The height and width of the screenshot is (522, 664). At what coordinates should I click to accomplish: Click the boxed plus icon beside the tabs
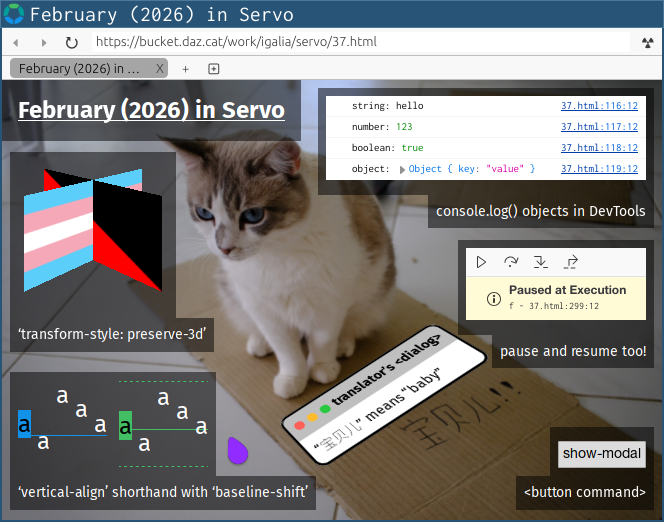point(213,69)
